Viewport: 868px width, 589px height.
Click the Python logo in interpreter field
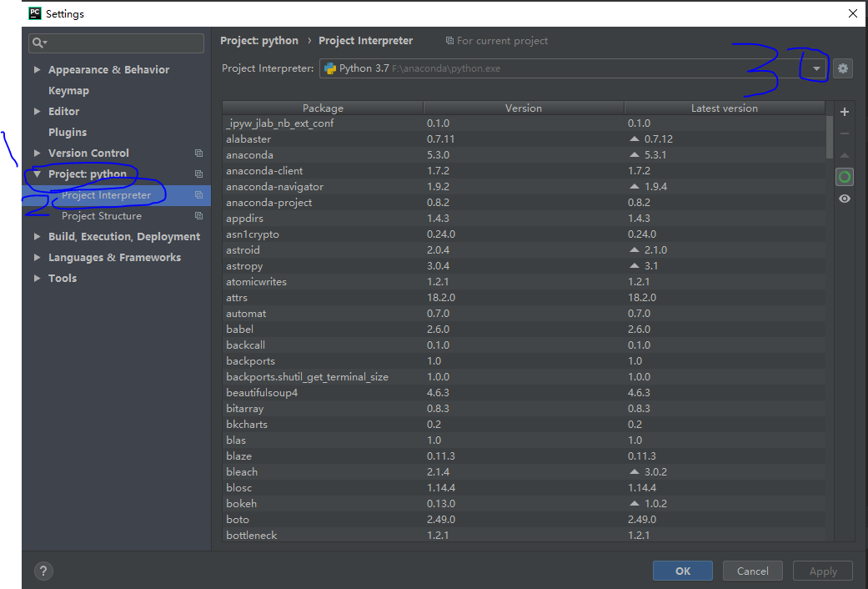pyautogui.click(x=330, y=68)
